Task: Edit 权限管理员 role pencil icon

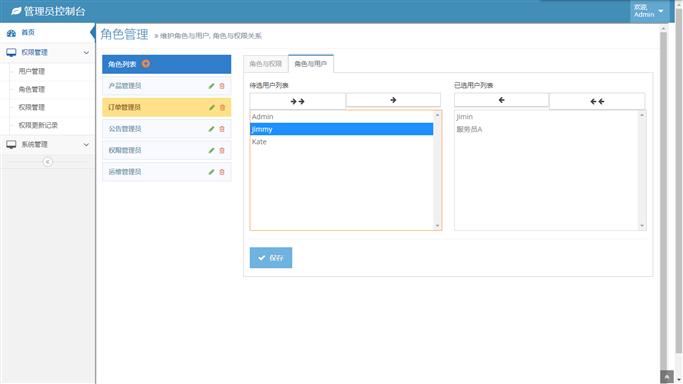Action: [211, 151]
